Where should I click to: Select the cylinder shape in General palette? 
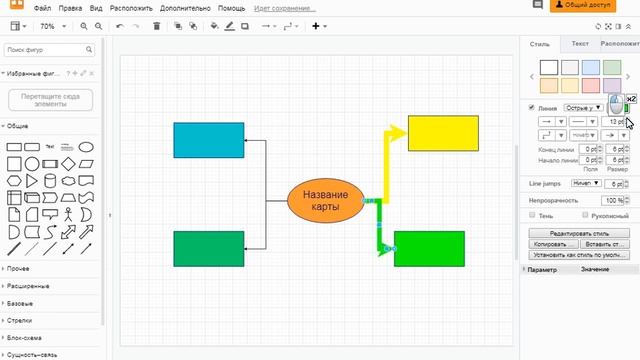point(50,181)
